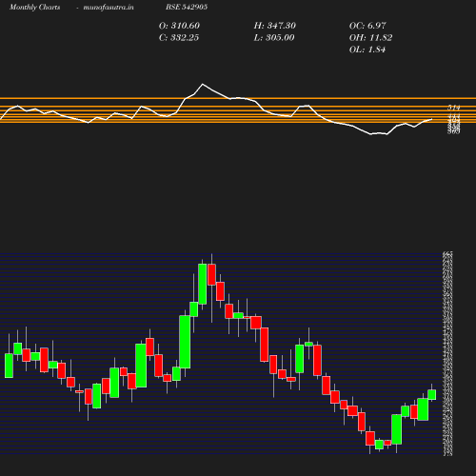This screenshot has height=476, width=476.
Task: Click the OH: 11.82 value
Action: click(370, 37)
